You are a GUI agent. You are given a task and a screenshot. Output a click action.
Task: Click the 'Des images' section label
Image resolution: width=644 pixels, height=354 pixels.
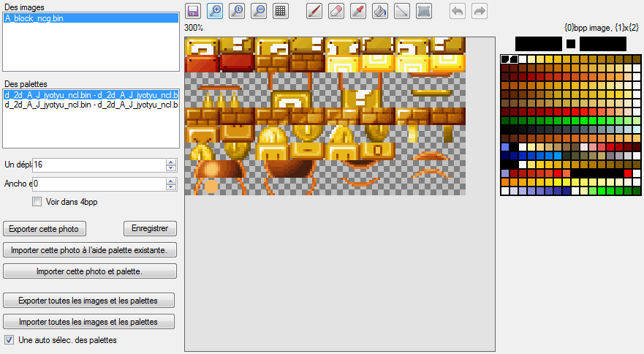(24, 7)
